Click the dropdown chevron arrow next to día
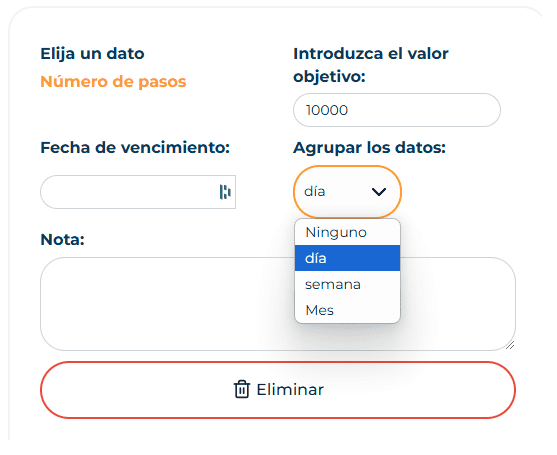Viewport: 557px width, 455px height. coord(379,192)
